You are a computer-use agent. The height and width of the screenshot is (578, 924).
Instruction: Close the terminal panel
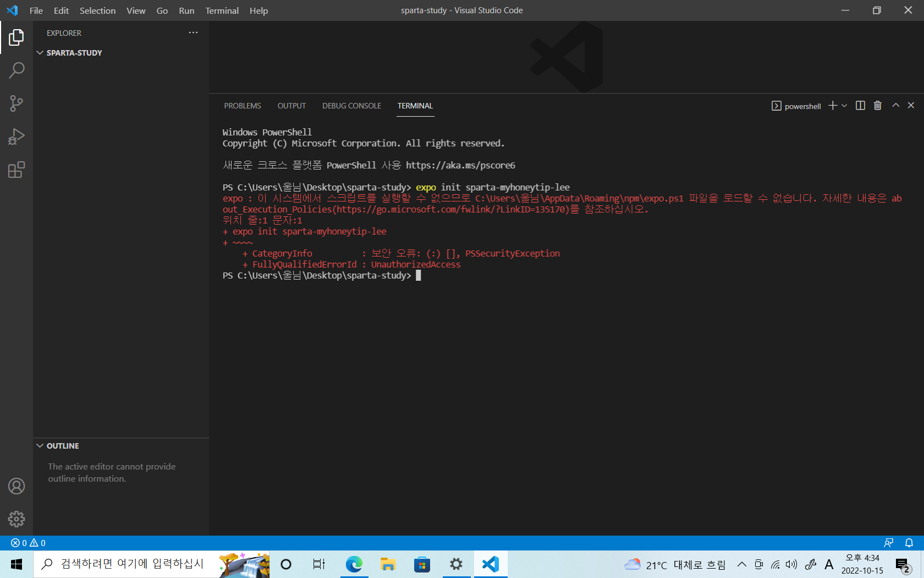[x=911, y=105]
